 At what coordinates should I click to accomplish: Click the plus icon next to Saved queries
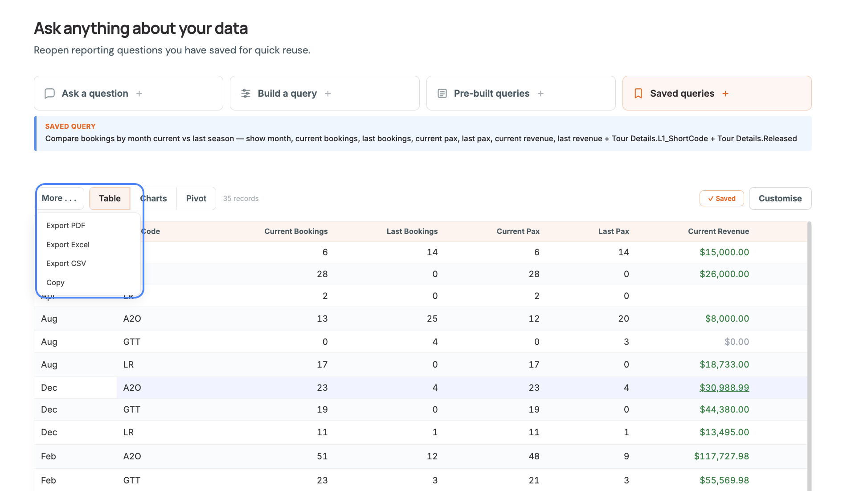(x=725, y=94)
